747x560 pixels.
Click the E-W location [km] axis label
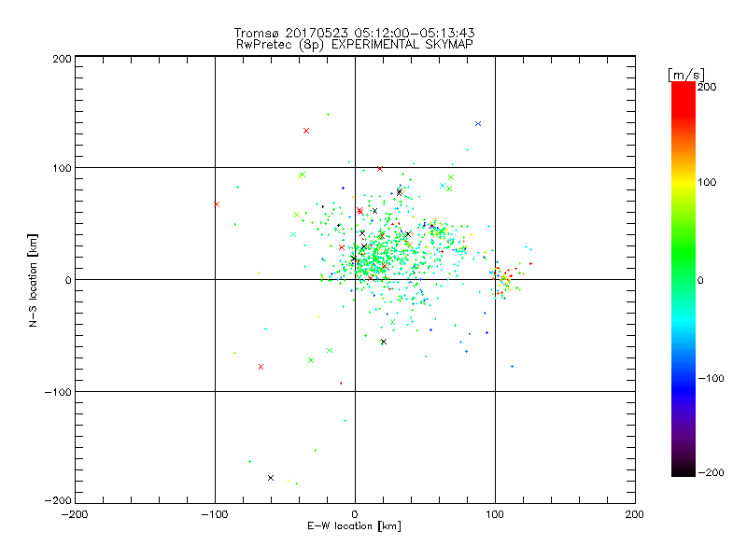355,525
